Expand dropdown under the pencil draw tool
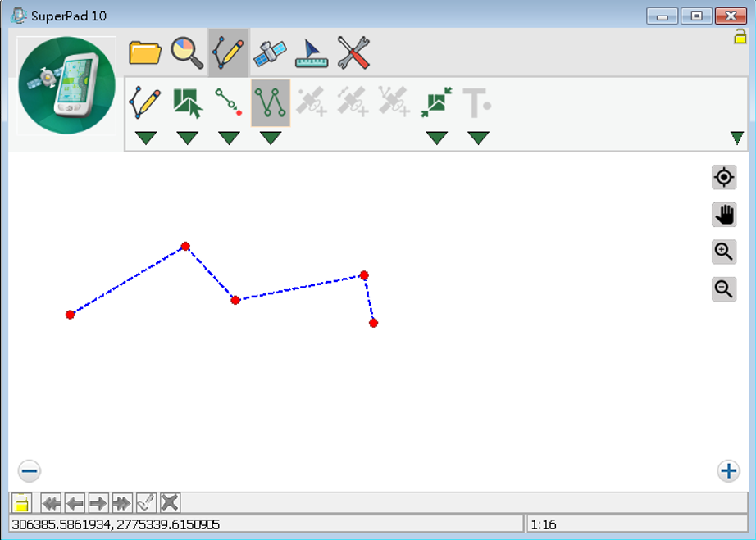756x540 pixels. tap(146, 138)
